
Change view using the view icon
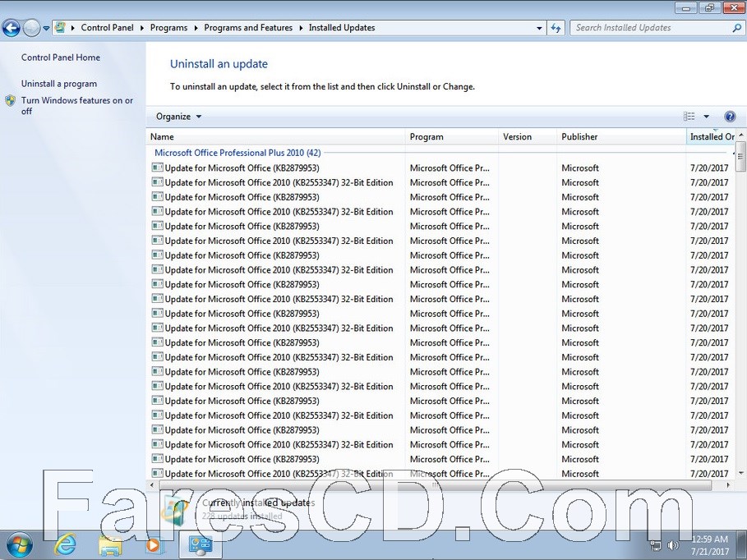(689, 117)
